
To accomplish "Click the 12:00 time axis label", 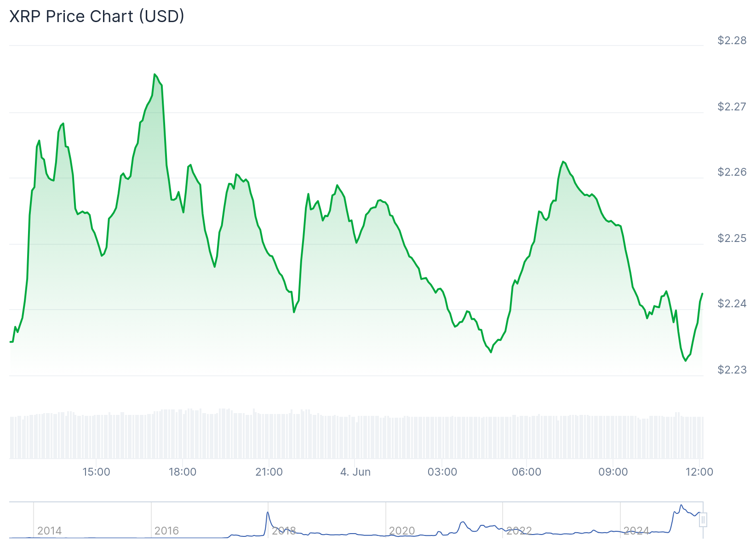I will [x=699, y=472].
